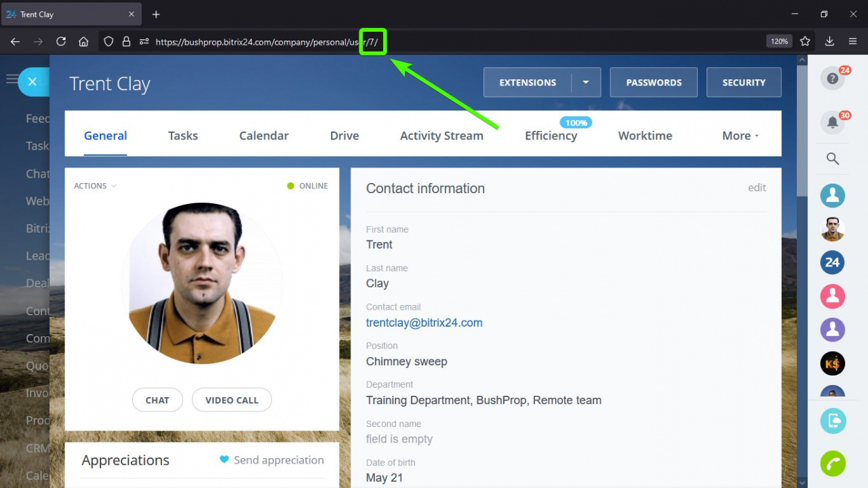Click the 100% efficiency badge
Screen dimensions: 868x488
tap(576, 123)
